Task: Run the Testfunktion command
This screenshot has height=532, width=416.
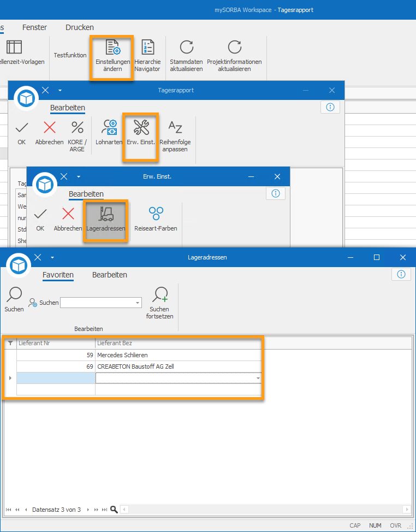Action: [70, 55]
